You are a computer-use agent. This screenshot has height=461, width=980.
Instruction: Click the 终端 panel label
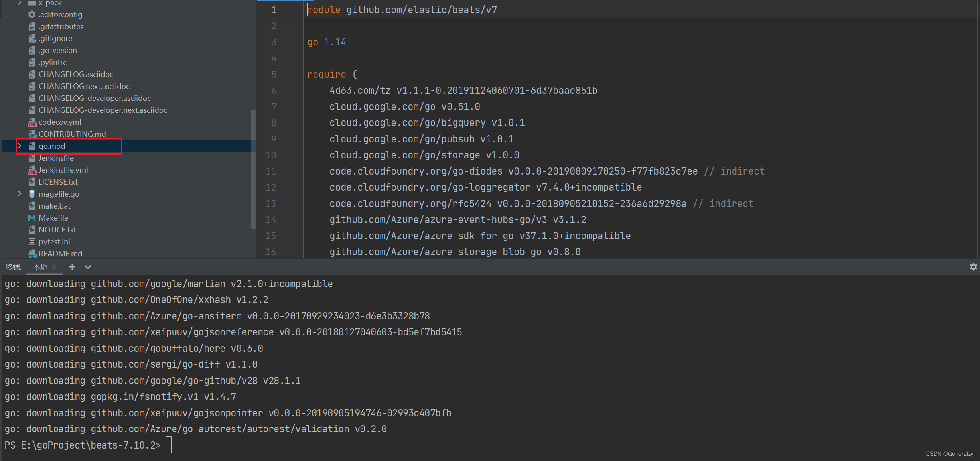click(x=13, y=267)
